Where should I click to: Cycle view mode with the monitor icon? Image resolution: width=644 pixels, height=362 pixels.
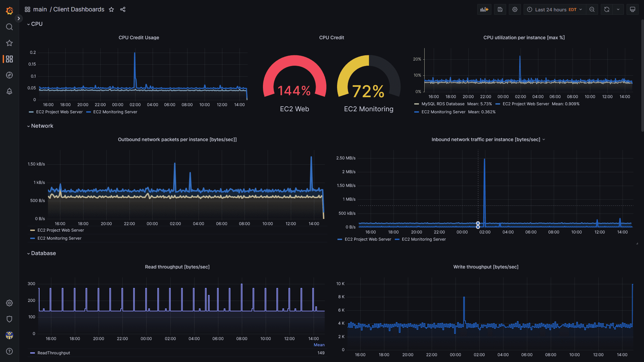(633, 9)
